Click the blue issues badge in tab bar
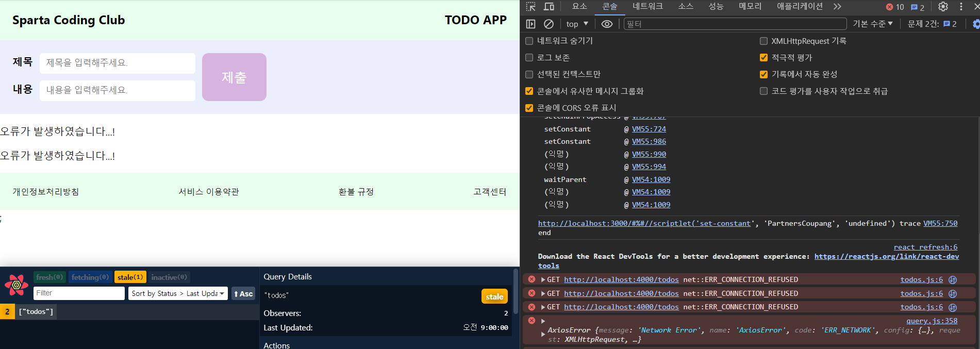 918,7
